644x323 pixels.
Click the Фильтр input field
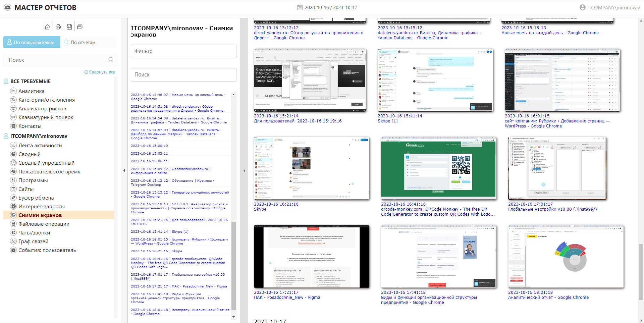coord(183,51)
